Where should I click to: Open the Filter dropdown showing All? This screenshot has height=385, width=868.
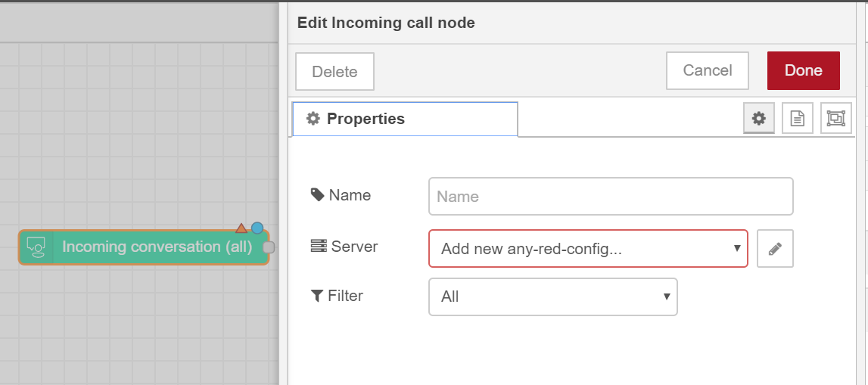click(x=553, y=297)
